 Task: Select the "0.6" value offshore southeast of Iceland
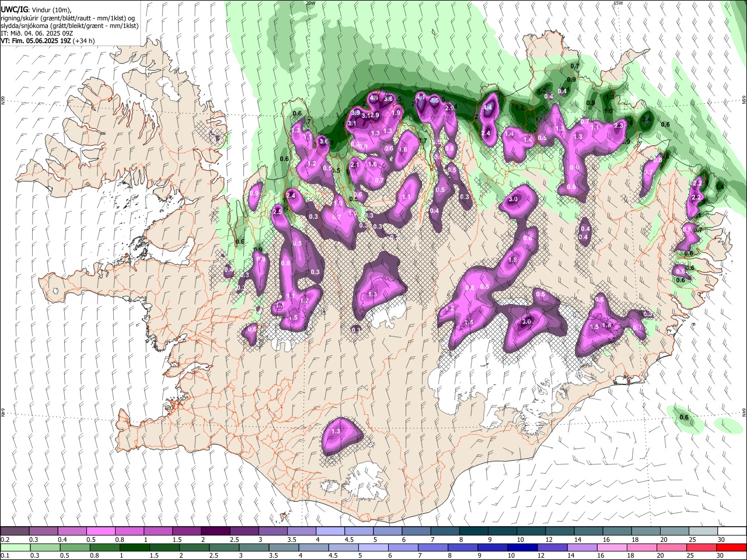point(685,418)
